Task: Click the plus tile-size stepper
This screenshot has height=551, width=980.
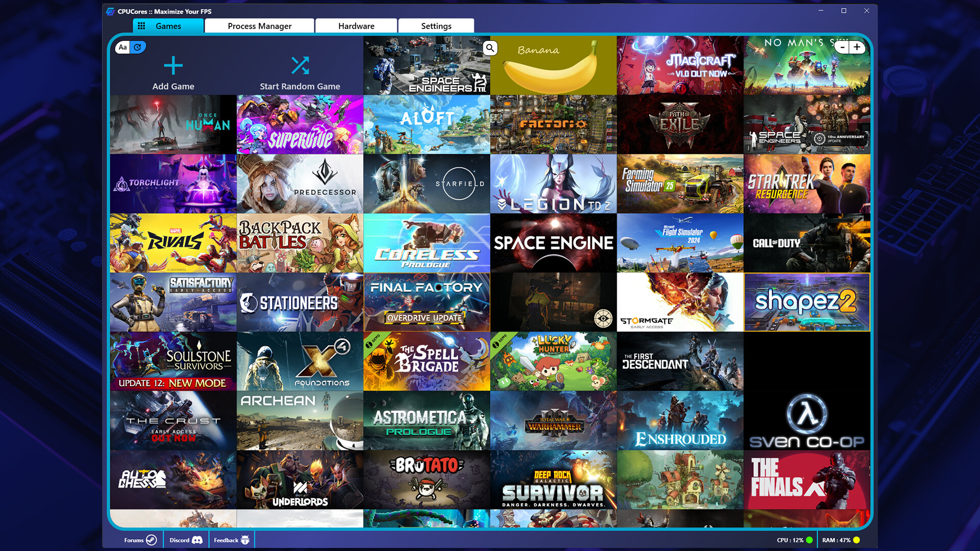Action: click(x=857, y=47)
